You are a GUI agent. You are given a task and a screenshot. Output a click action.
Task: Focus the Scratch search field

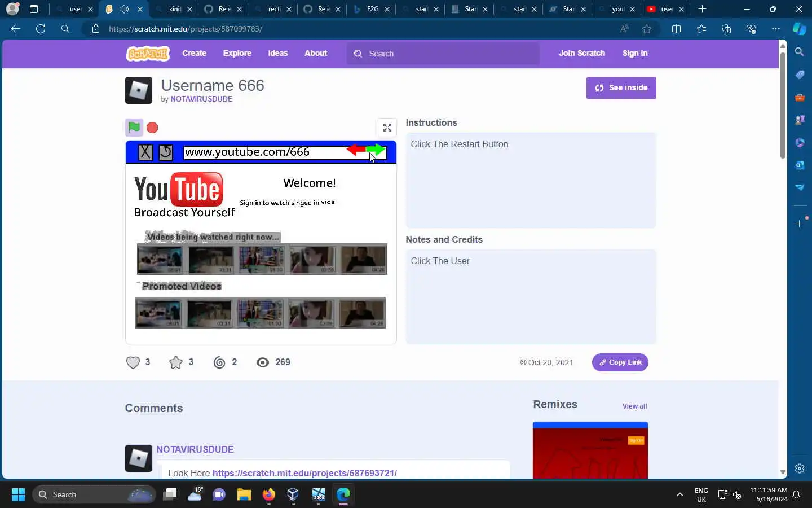click(x=443, y=54)
